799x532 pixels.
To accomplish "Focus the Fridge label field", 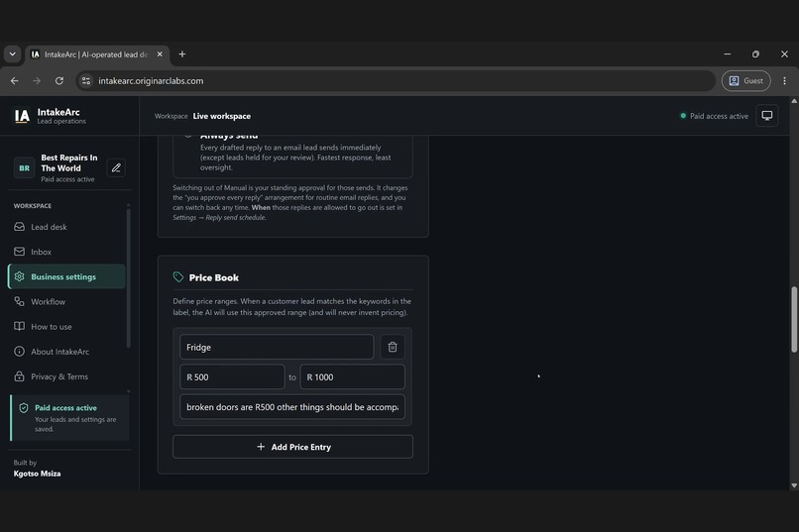I will pyautogui.click(x=277, y=347).
